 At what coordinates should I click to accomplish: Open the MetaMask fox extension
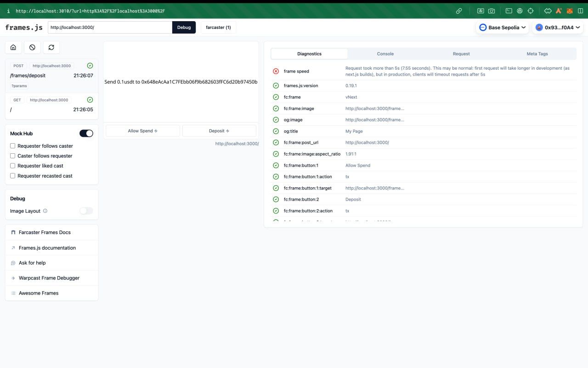pyautogui.click(x=570, y=11)
